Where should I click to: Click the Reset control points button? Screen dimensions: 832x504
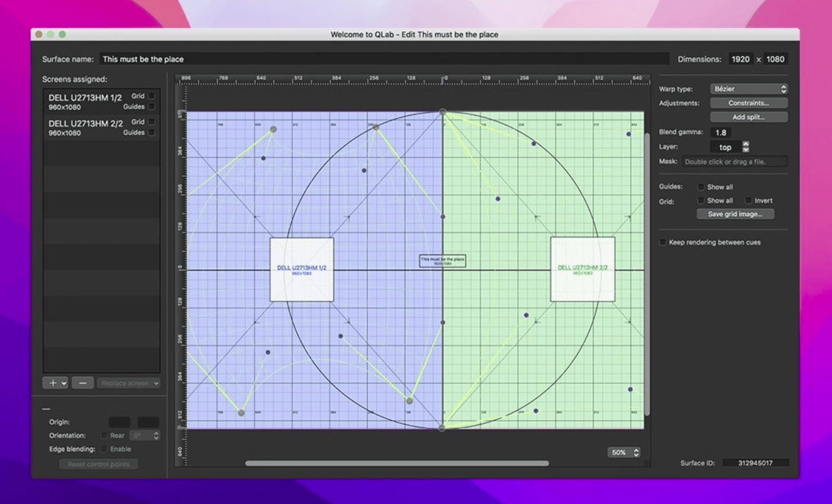98,464
